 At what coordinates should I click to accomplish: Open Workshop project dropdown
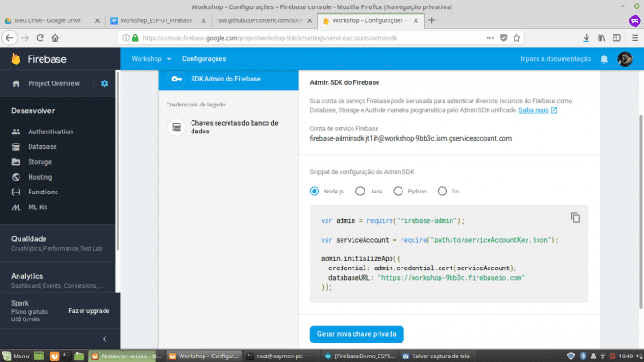[151, 59]
